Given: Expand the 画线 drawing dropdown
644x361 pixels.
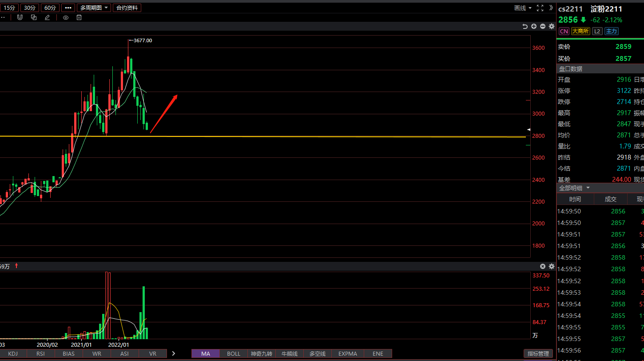Looking at the screenshot, I should pyautogui.click(x=523, y=8).
